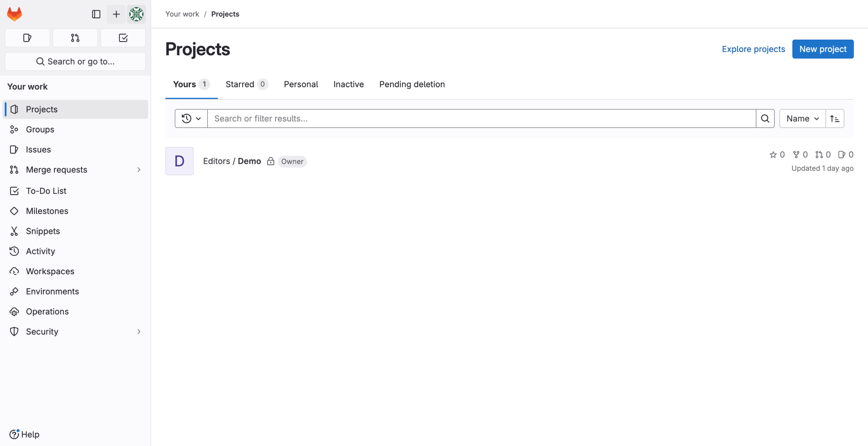Viewport: 868px width, 446px height.
Task: Open assigned issues shortcut icon
Action: [27, 38]
